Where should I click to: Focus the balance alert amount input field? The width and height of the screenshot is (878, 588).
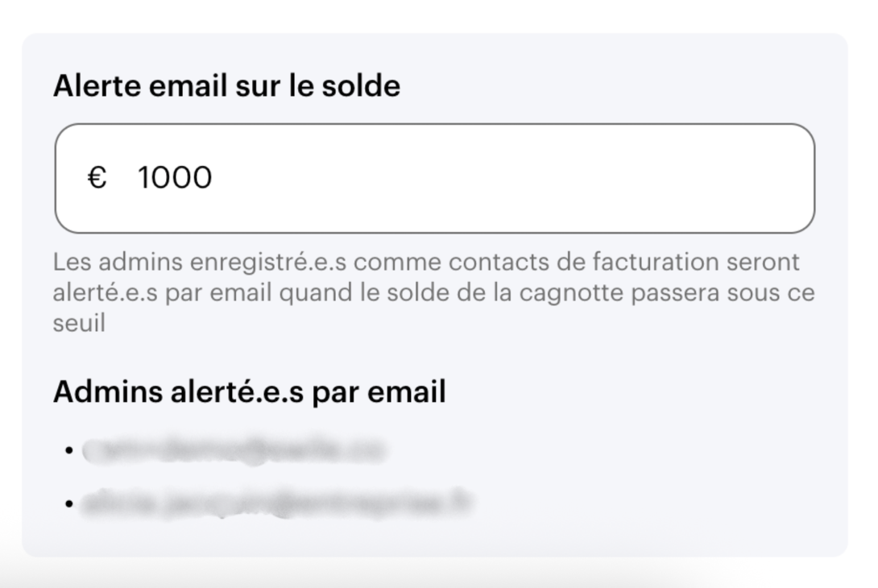[x=435, y=178]
